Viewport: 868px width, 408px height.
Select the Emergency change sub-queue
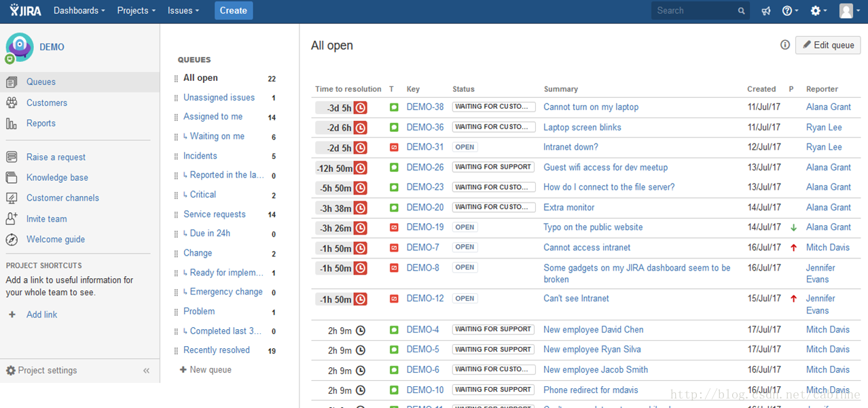pos(226,292)
